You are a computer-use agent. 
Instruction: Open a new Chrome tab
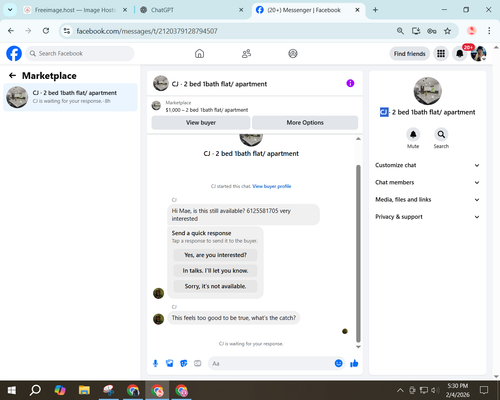click(x=375, y=10)
